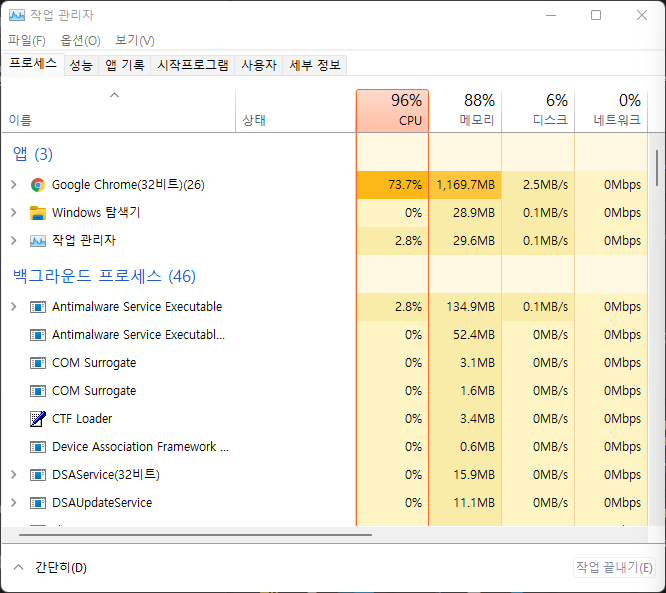
Task: Select the CTF Loader row name
Action: tap(82, 419)
